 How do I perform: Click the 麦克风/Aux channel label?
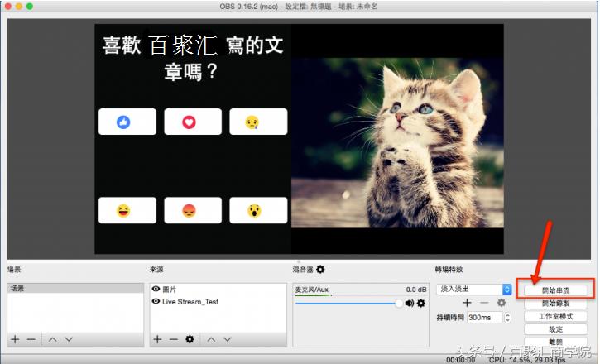coord(311,290)
